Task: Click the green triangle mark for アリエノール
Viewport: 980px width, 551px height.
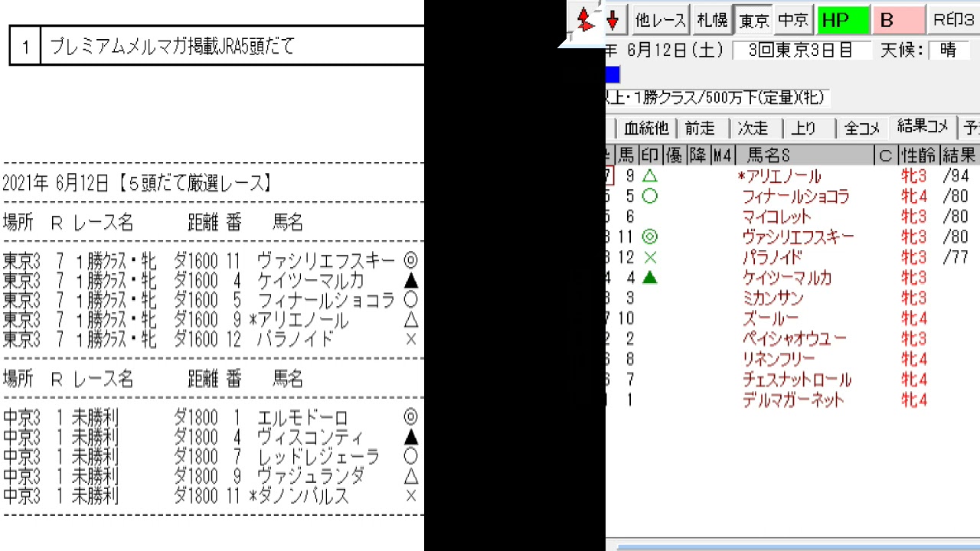Action: tap(649, 177)
